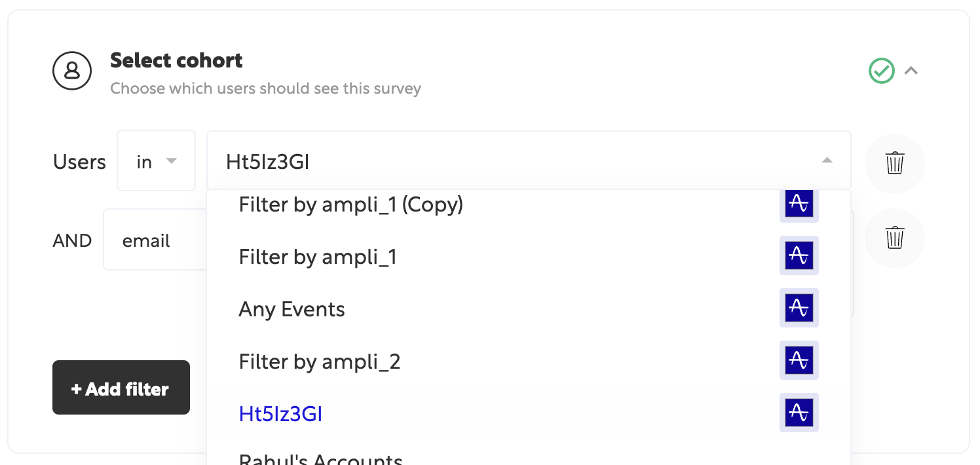Click Amplitude icon beside Filter by ampli_1
980x465 pixels.
tap(799, 255)
